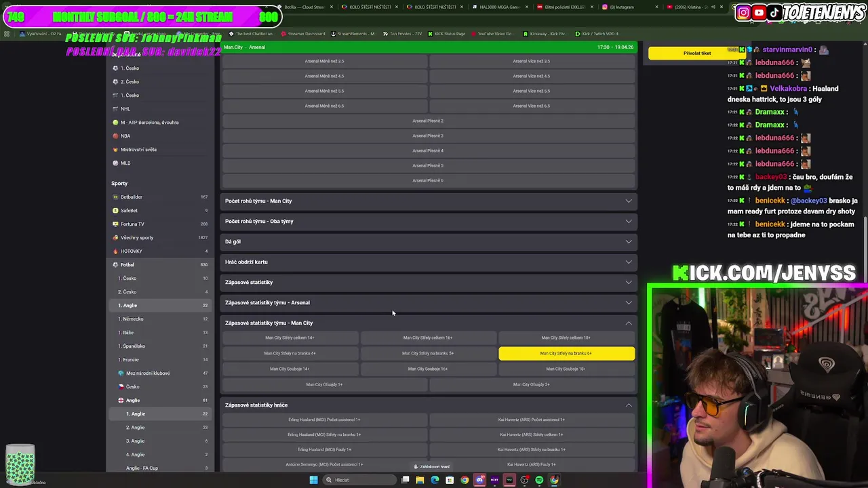Pick Arsenal Více než 6.5 bet
The height and width of the screenshot is (488, 868).
(x=532, y=106)
